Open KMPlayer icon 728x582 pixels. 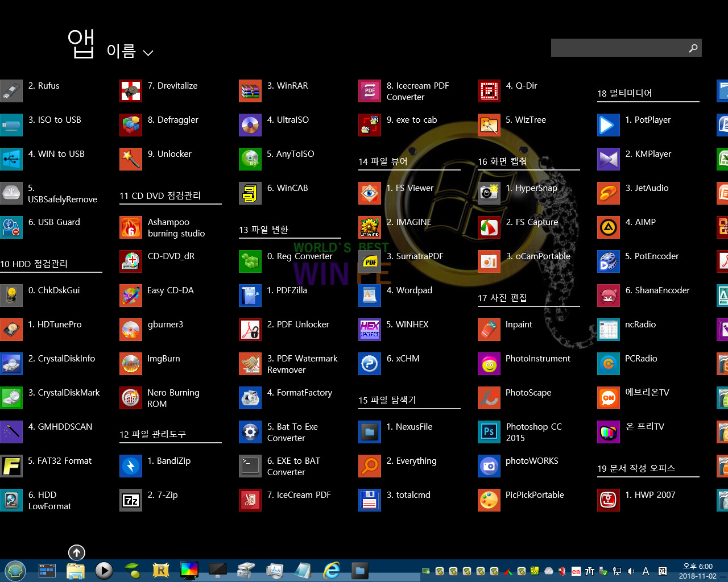pyautogui.click(x=609, y=159)
